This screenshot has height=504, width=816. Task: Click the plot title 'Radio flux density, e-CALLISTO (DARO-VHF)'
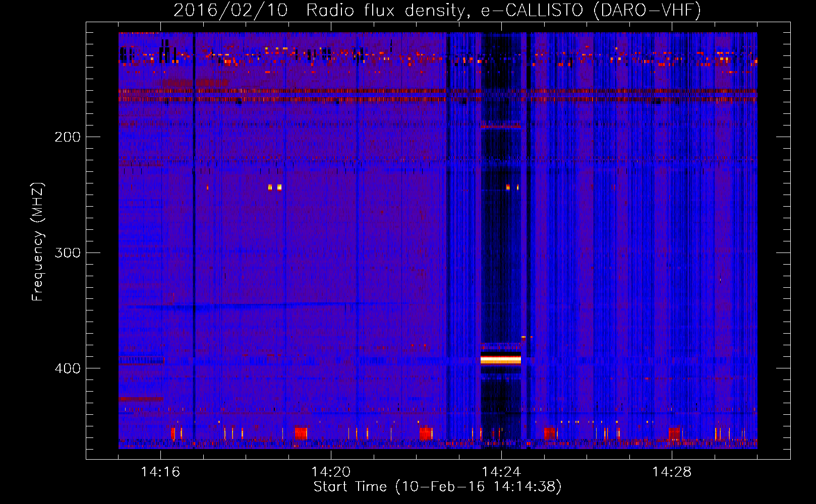pos(503,10)
